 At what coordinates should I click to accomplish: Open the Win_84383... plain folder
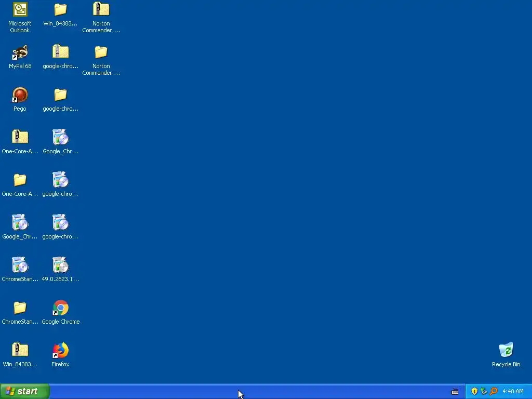[x=60, y=14]
